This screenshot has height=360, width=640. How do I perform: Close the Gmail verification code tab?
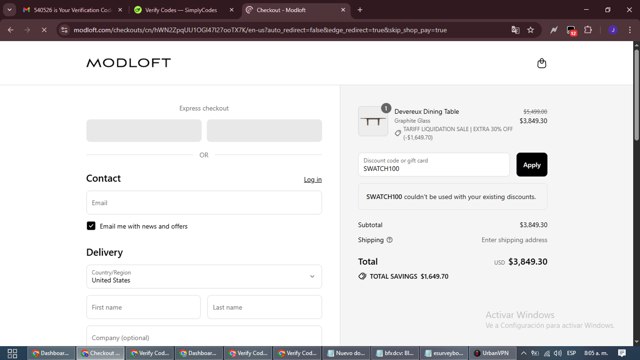120,10
